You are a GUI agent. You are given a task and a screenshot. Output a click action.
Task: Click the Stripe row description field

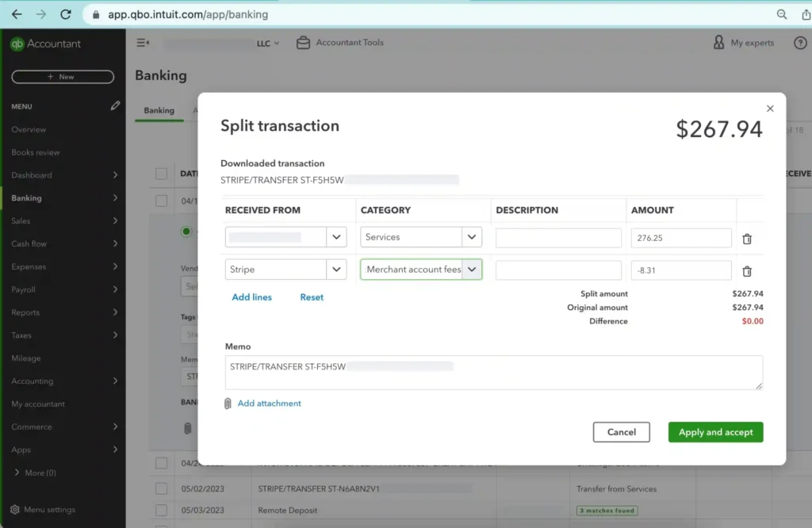pos(558,270)
